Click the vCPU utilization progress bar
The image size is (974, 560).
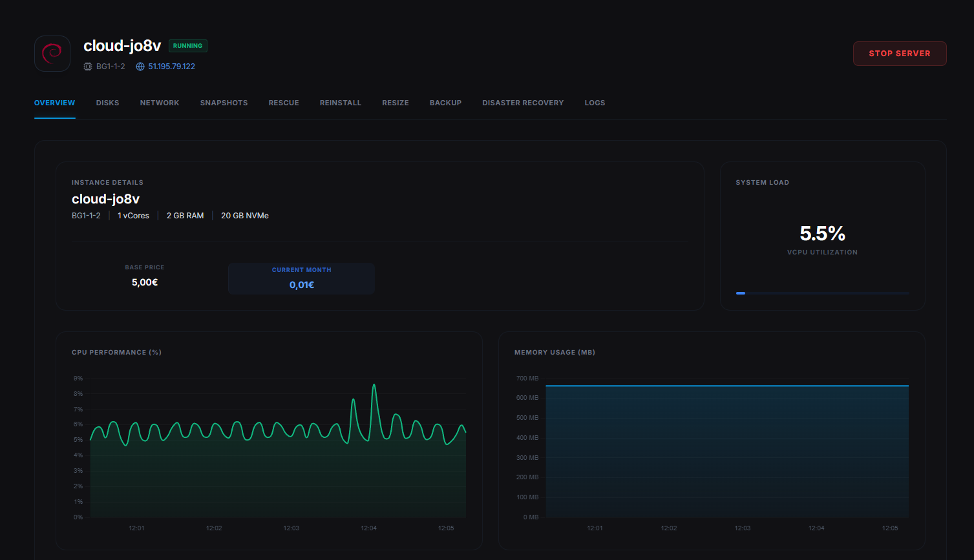822,293
